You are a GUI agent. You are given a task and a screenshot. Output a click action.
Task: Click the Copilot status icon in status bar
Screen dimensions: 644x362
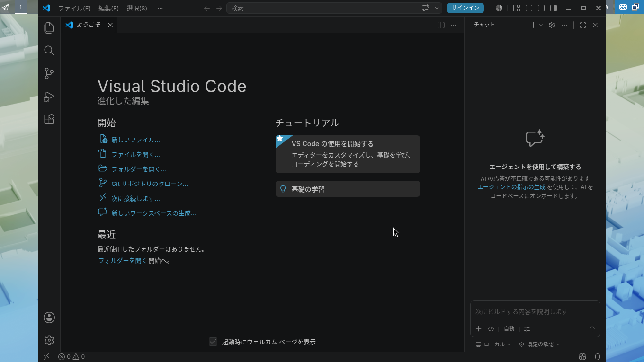pos(582,357)
